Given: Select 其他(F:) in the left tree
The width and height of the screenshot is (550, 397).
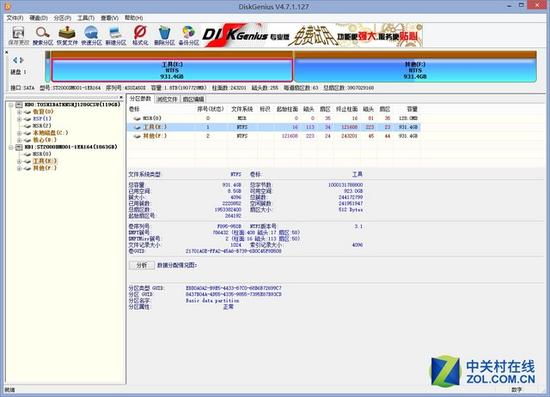Looking at the screenshot, I should coord(44,168).
